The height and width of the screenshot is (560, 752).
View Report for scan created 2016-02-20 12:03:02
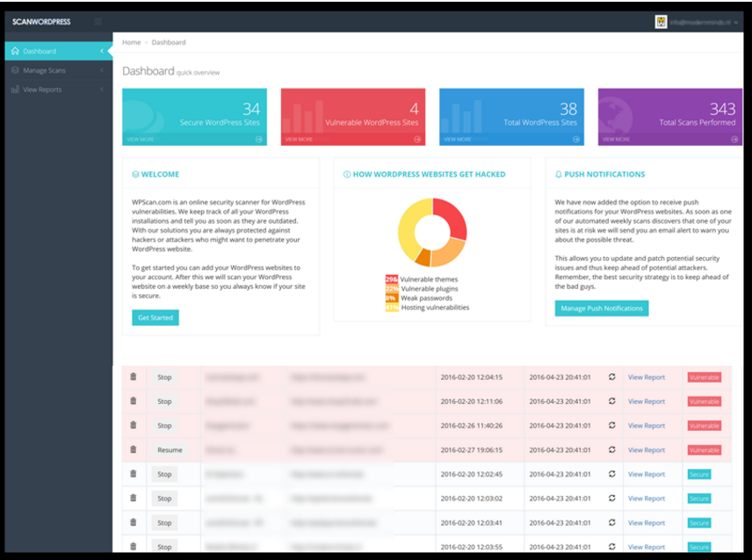[647, 499]
